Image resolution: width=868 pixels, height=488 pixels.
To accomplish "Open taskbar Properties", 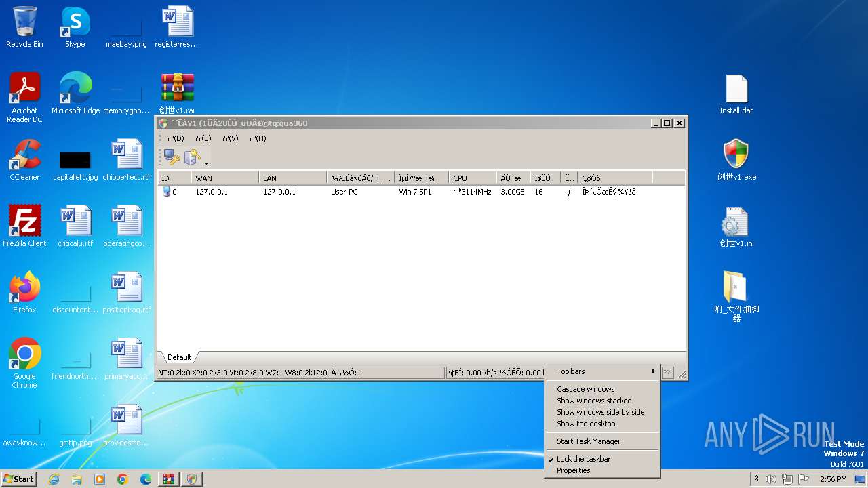I will point(602,470).
